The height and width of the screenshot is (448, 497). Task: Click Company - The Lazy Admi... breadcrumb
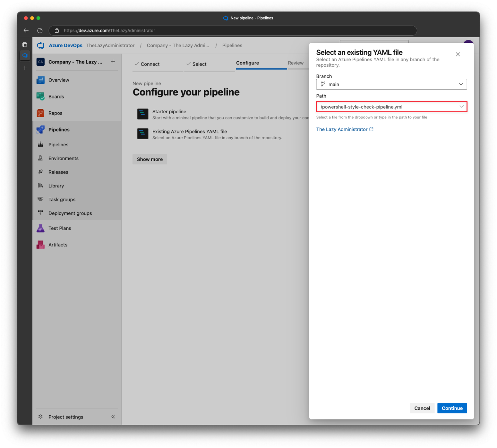(178, 46)
